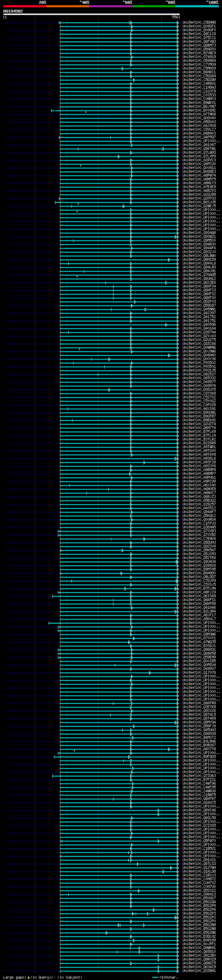Click the purple segment of identity color bar

pos(111,6)
